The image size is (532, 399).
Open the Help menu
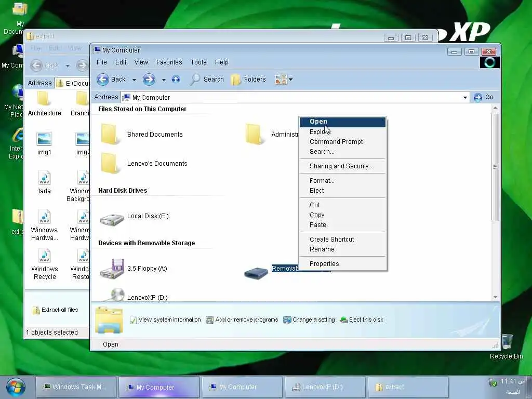(221, 62)
